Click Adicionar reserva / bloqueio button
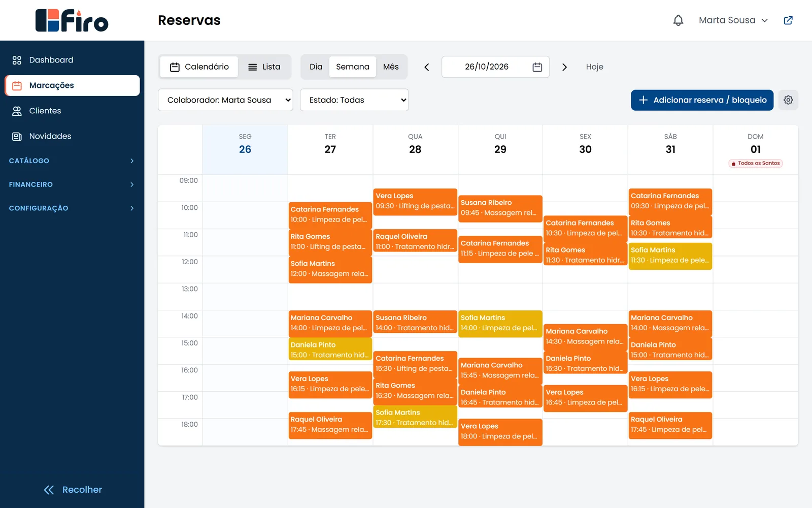 tap(702, 100)
